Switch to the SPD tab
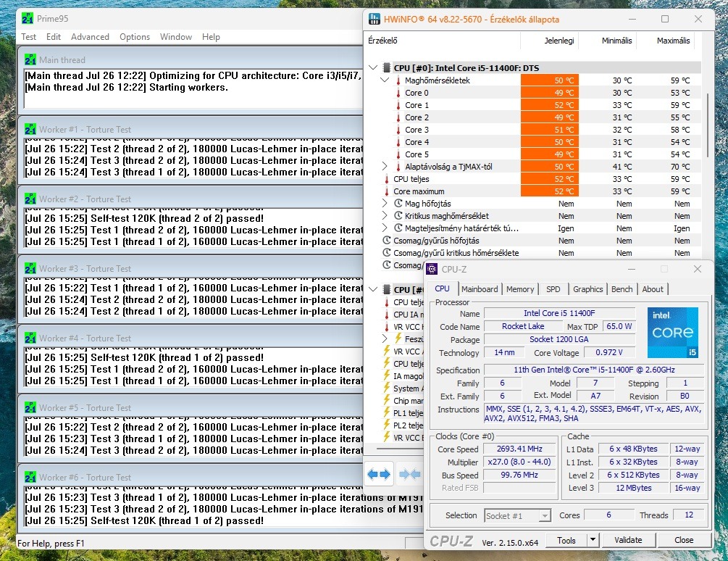The image size is (728, 561). tap(553, 289)
